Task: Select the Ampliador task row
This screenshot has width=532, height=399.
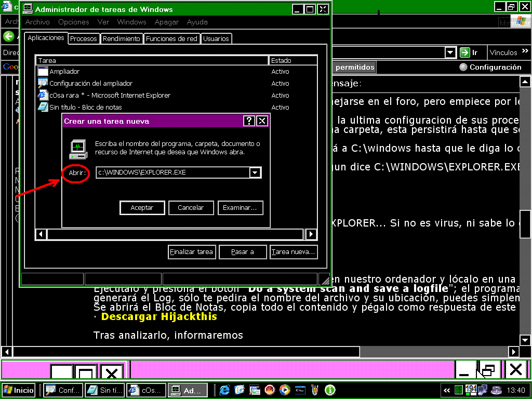Action: click(x=177, y=72)
